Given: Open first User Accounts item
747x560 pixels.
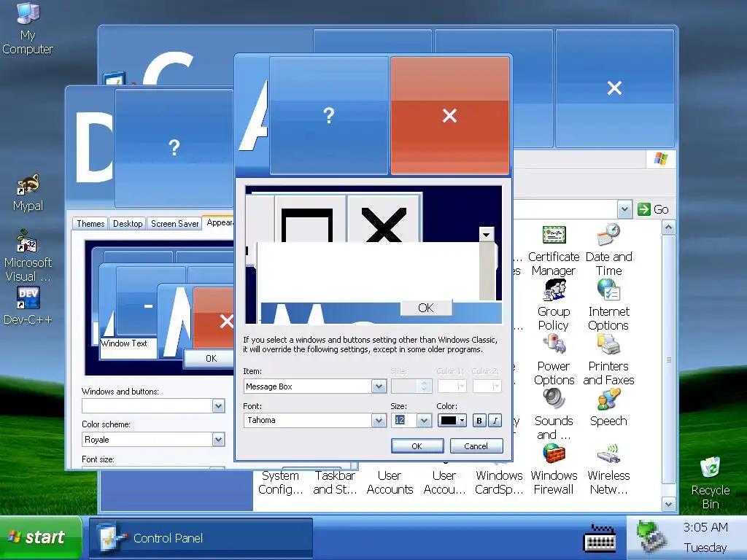Looking at the screenshot, I should (390, 482).
